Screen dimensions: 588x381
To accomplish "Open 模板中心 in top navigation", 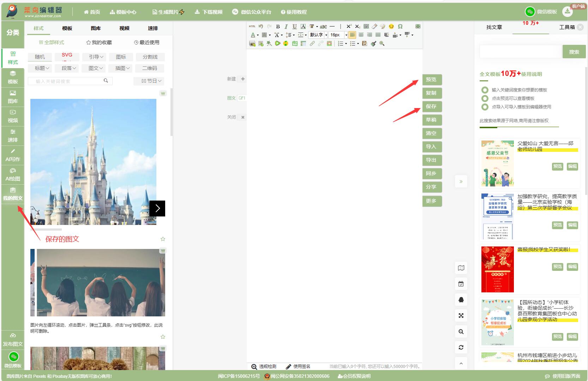I will point(123,12).
